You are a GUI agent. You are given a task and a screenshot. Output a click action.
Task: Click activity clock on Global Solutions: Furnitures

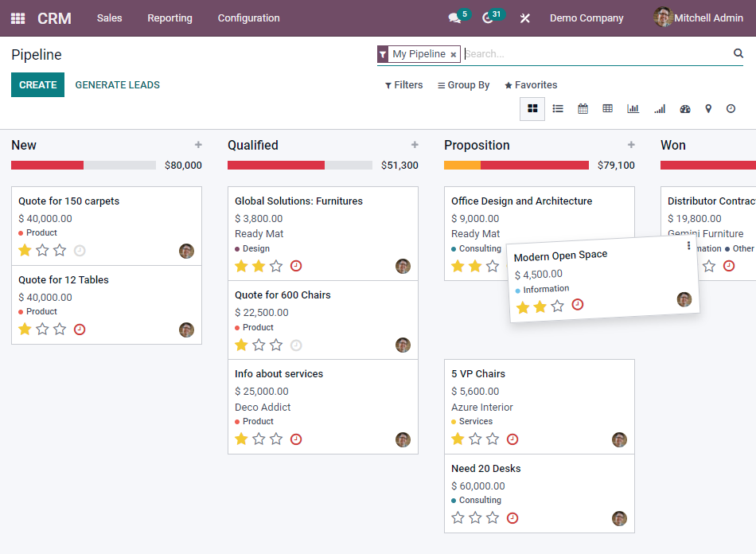point(296,266)
